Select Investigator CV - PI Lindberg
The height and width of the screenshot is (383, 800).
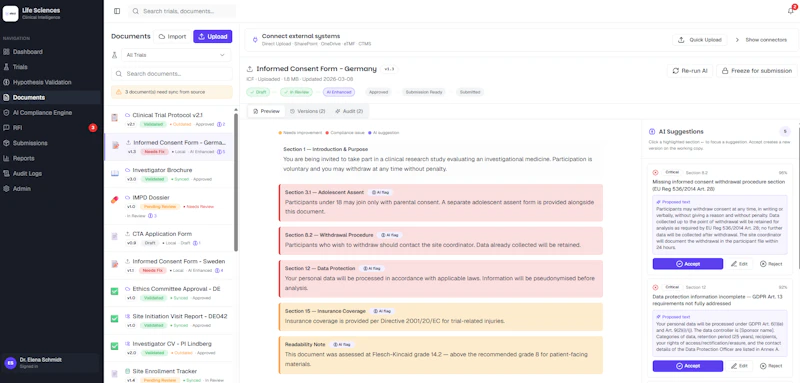[169, 348]
